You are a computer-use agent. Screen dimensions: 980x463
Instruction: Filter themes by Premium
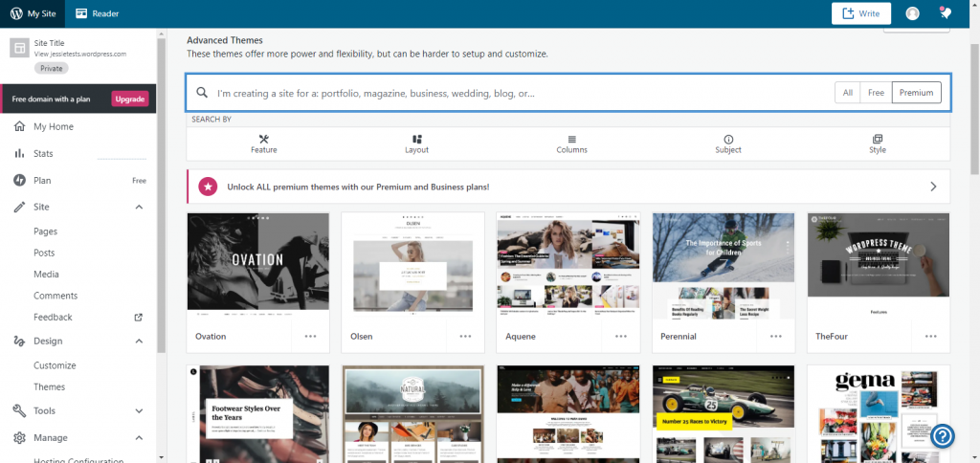click(x=916, y=93)
